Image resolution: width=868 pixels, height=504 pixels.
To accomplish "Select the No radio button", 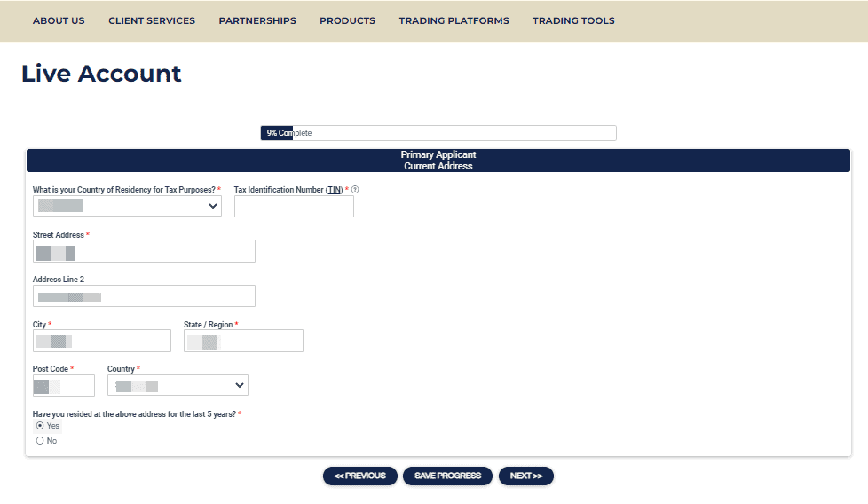I will click(40, 441).
